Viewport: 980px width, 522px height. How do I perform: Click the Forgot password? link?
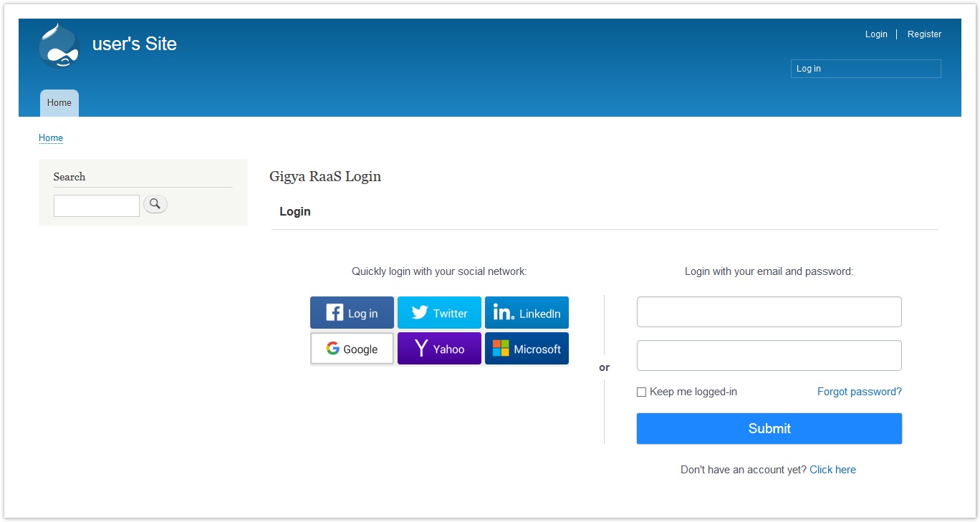[x=860, y=392]
